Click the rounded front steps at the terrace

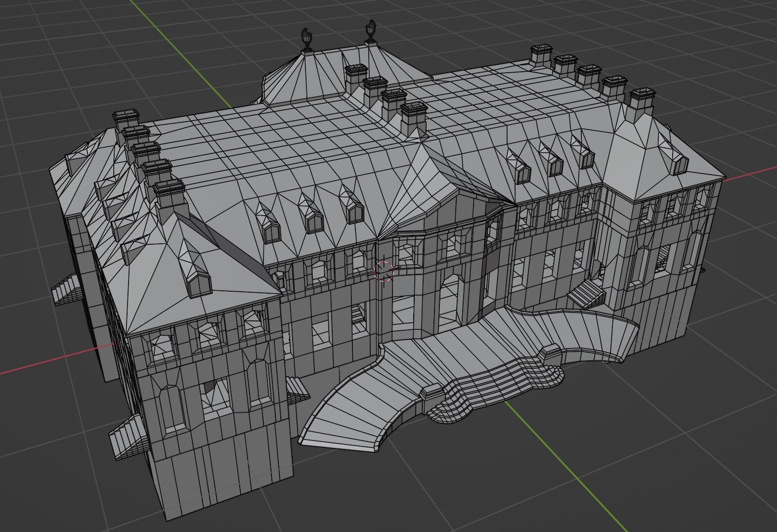[495, 389]
